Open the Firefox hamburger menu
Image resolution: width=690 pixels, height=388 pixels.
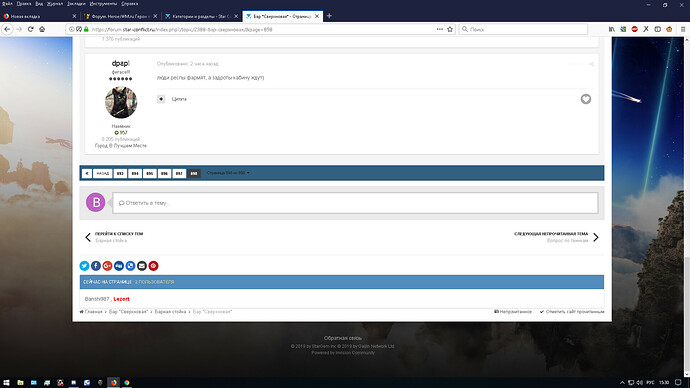pos(683,29)
